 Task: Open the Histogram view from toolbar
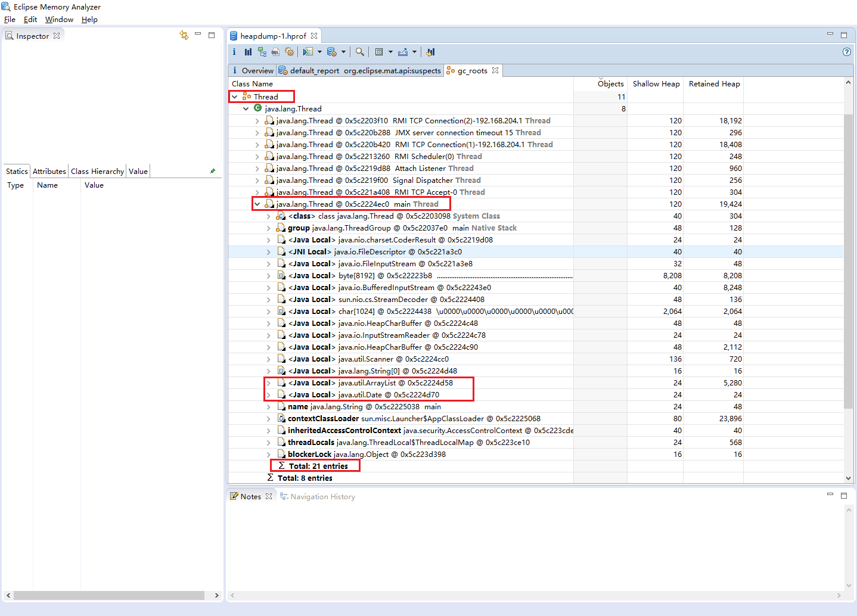pos(248,52)
